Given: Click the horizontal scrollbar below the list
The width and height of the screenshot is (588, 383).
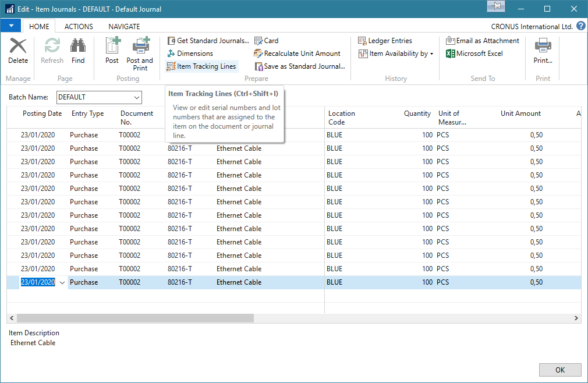Looking at the screenshot, I should pyautogui.click(x=134, y=318).
